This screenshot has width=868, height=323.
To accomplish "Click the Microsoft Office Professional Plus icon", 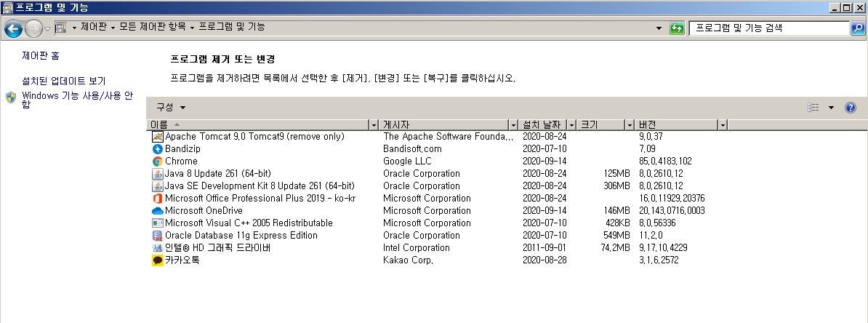I will coord(158,199).
